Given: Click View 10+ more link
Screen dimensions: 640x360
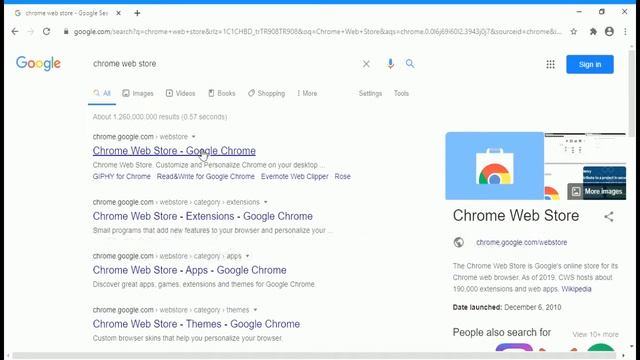Looking at the screenshot, I should [596, 334].
